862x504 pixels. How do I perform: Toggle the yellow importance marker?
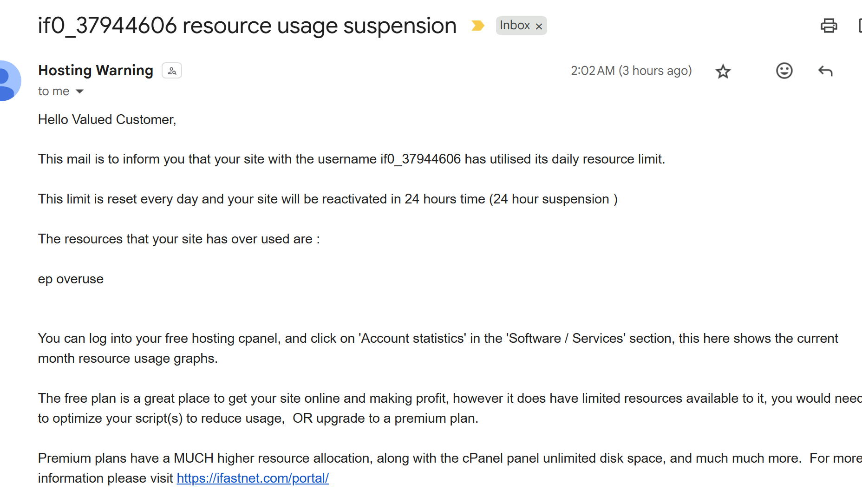[477, 26]
